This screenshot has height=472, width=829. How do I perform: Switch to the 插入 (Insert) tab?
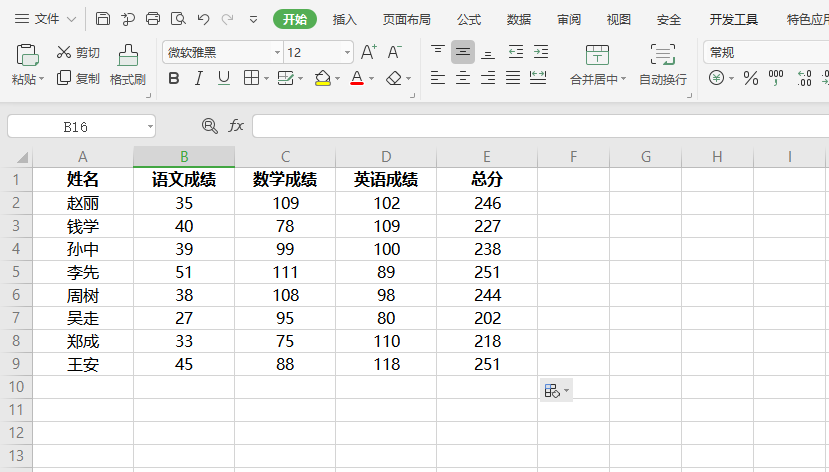coord(344,19)
